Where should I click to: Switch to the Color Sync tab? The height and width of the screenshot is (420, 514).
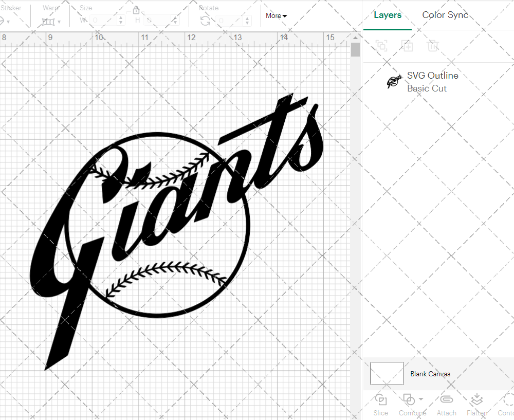[x=445, y=15]
